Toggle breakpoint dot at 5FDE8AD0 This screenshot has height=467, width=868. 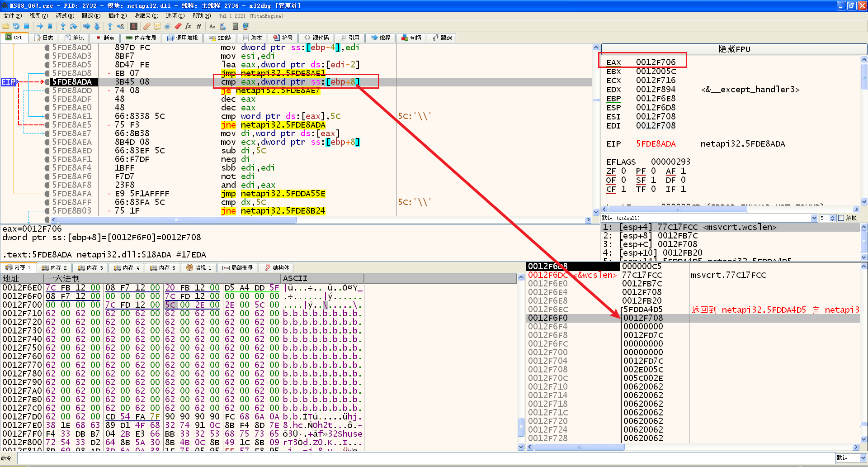tap(47, 48)
